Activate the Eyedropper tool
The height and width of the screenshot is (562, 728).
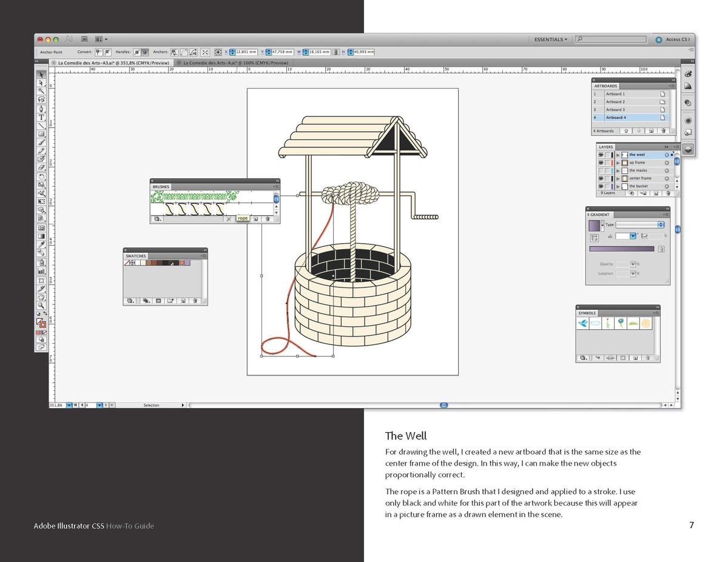coord(41,244)
